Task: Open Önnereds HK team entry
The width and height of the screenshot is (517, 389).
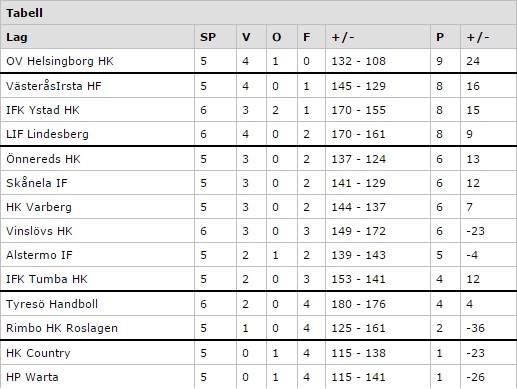Action: (43, 159)
